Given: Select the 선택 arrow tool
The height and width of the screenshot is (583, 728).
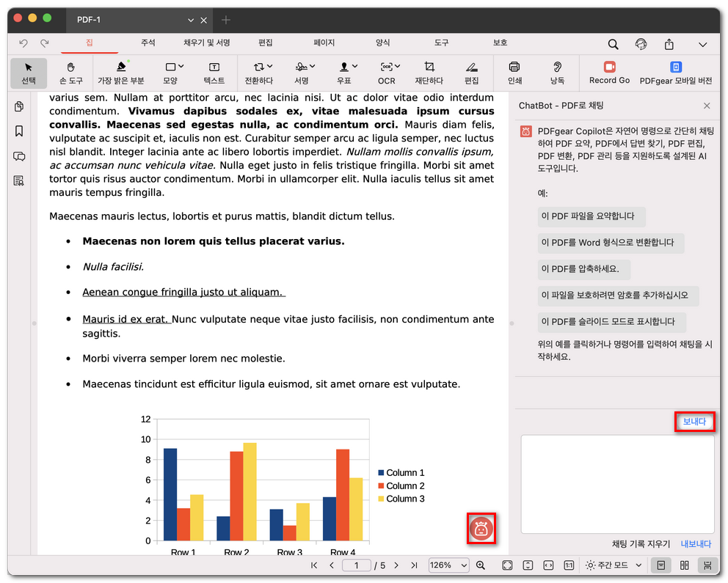Looking at the screenshot, I should [x=29, y=73].
